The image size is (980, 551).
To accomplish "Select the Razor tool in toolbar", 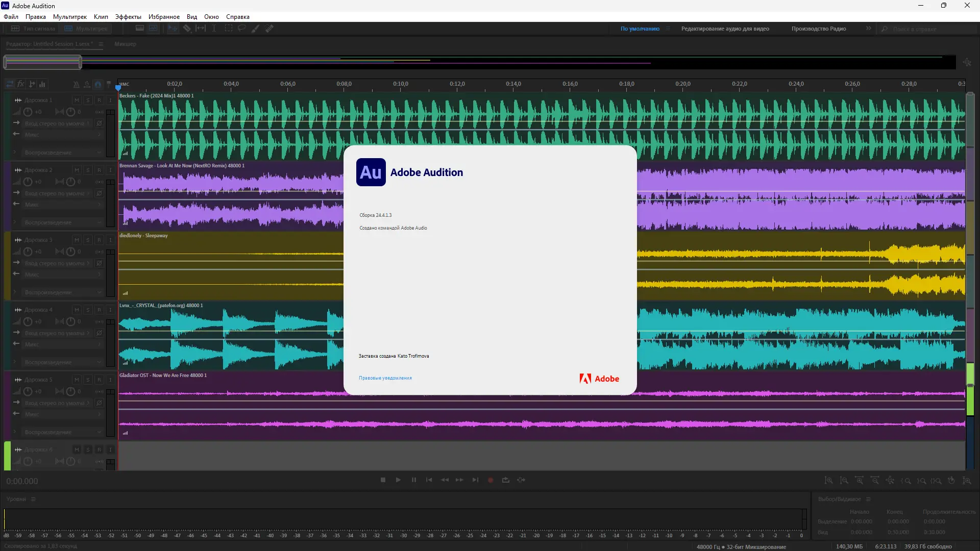I will click(187, 29).
